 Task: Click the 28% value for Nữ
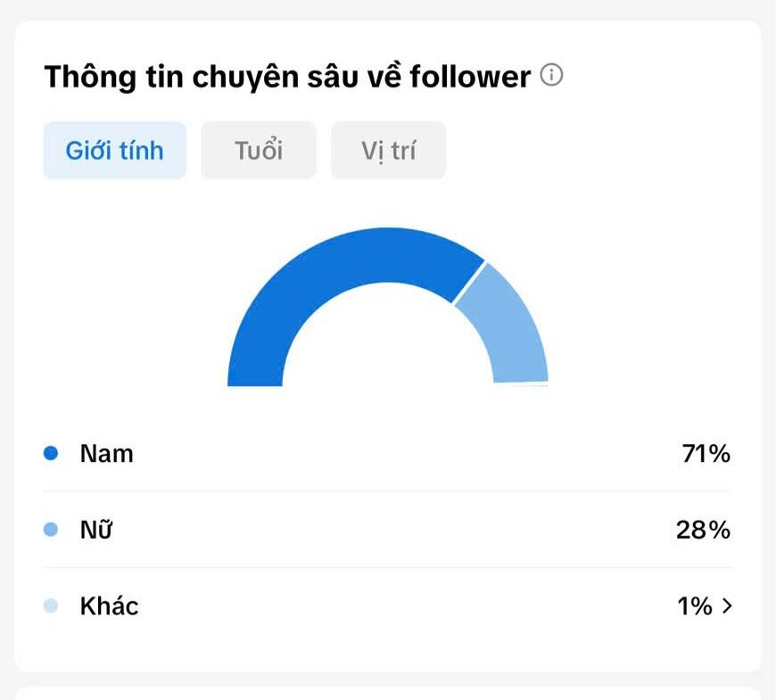tap(703, 530)
